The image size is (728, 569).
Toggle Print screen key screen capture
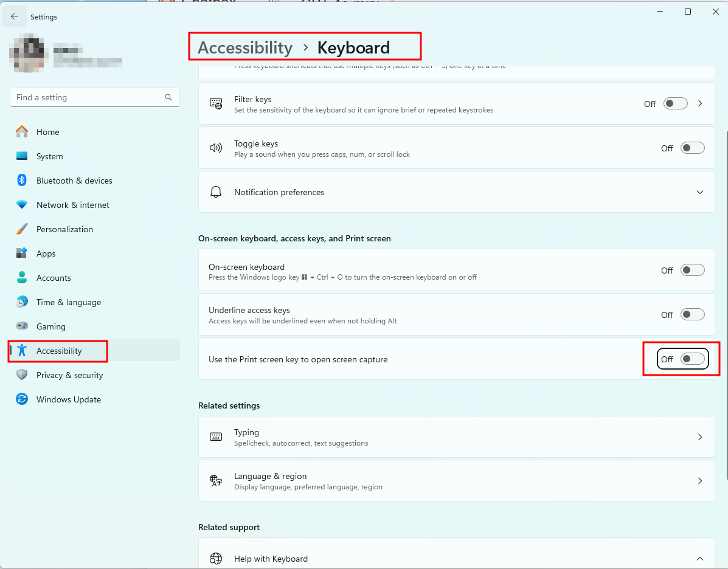(x=692, y=359)
